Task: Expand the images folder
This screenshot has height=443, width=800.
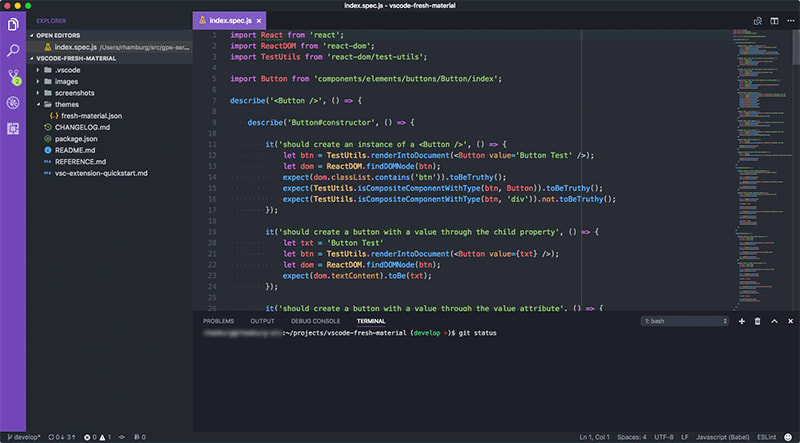Action: coord(66,82)
